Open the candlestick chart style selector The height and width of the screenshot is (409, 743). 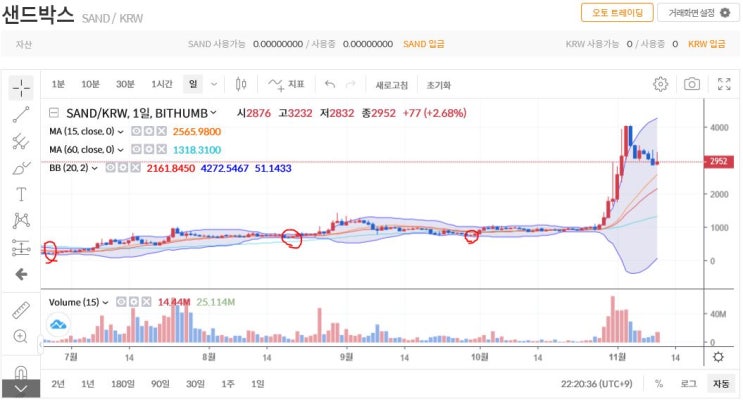(241, 84)
